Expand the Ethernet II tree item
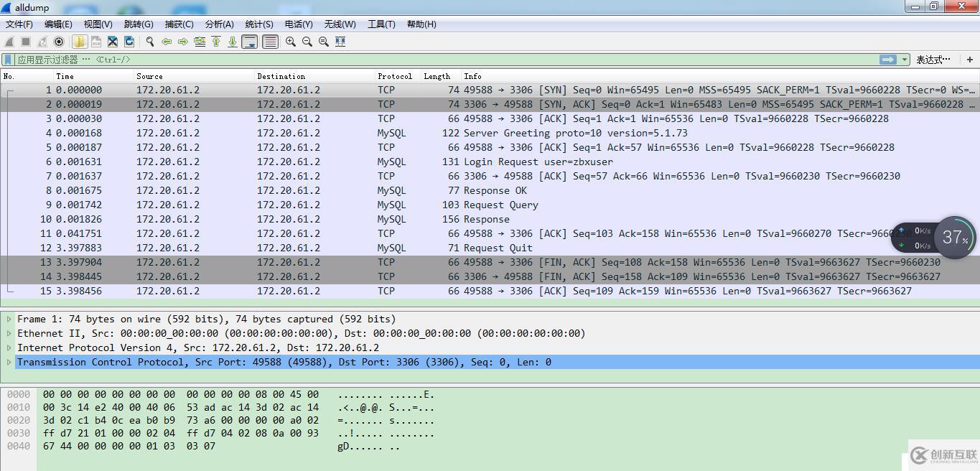This screenshot has width=980, height=471. 7,333
